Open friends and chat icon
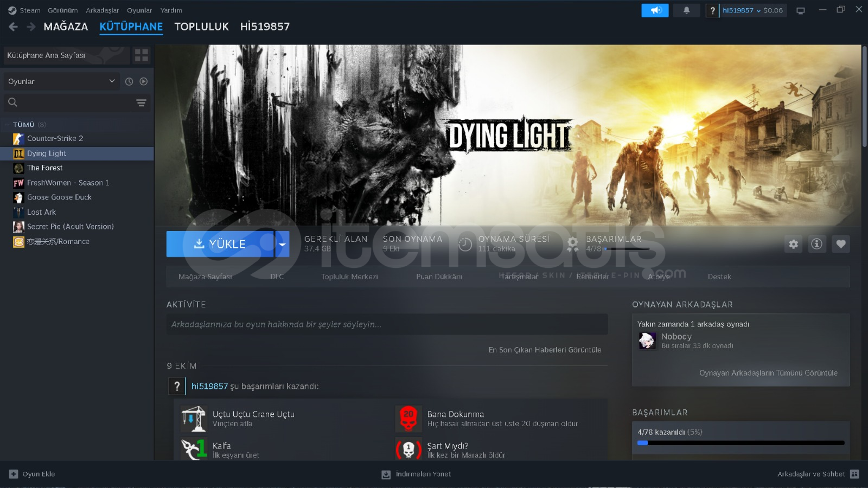The height and width of the screenshot is (488, 868). pyautogui.click(x=854, y=474)
